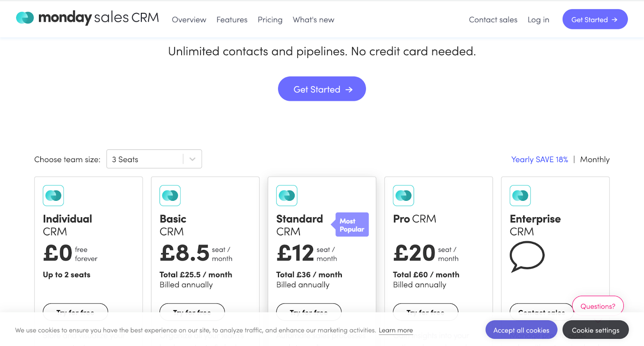
Task: Click the Enterprise speech bubble icon
Action: [x=527, y=256]
